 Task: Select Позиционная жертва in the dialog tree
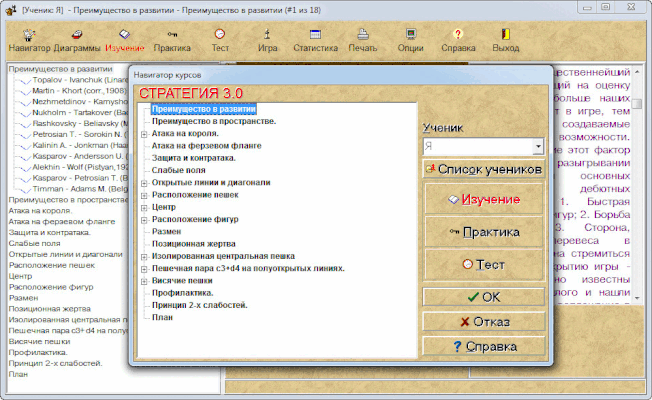click(x=193, y=244)
